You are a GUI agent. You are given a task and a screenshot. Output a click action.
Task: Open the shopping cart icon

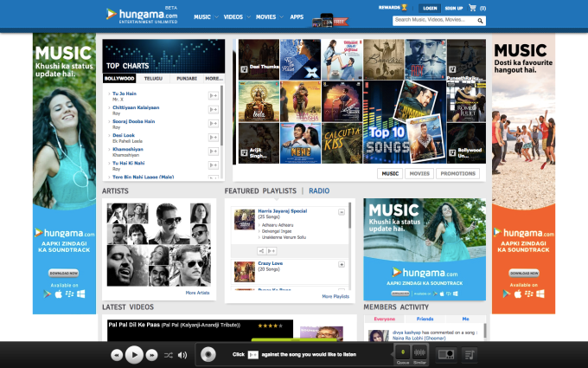tap(472, 8)
